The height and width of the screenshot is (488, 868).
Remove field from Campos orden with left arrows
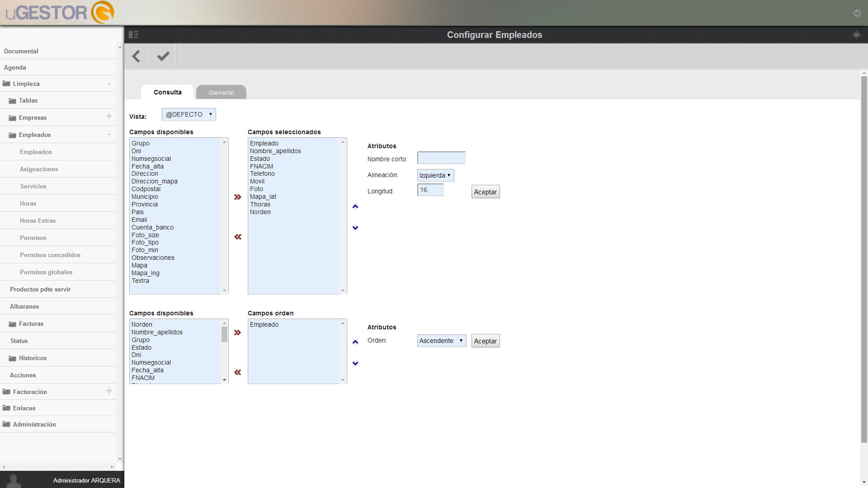(x=238, y=372)
